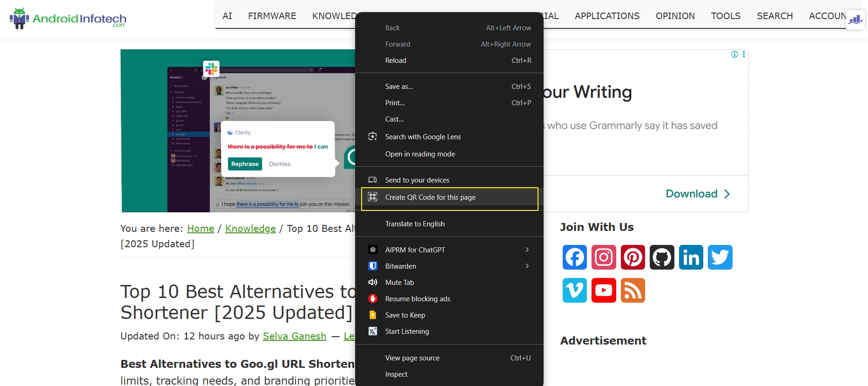
Task: Select Create QR Code for this page
Action: click(x=449, y=197)
